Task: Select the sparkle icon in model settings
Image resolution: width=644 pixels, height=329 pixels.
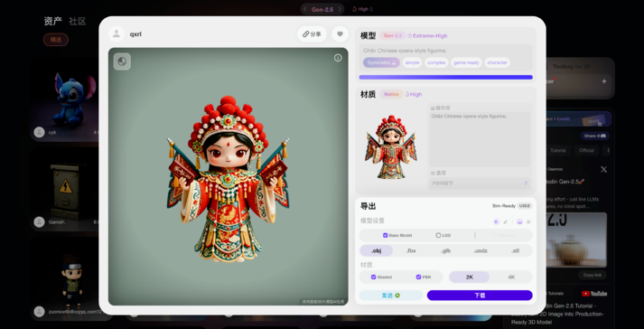Action: tap(496, 221)
